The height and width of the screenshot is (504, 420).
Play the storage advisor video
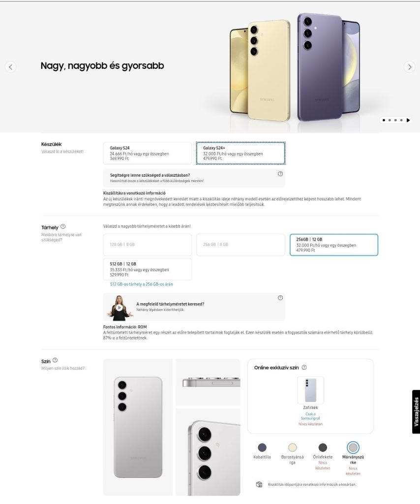click(119, 308)
